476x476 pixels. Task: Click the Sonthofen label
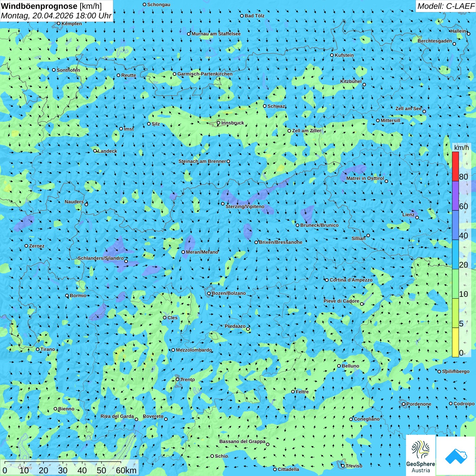tap(68, 70)
